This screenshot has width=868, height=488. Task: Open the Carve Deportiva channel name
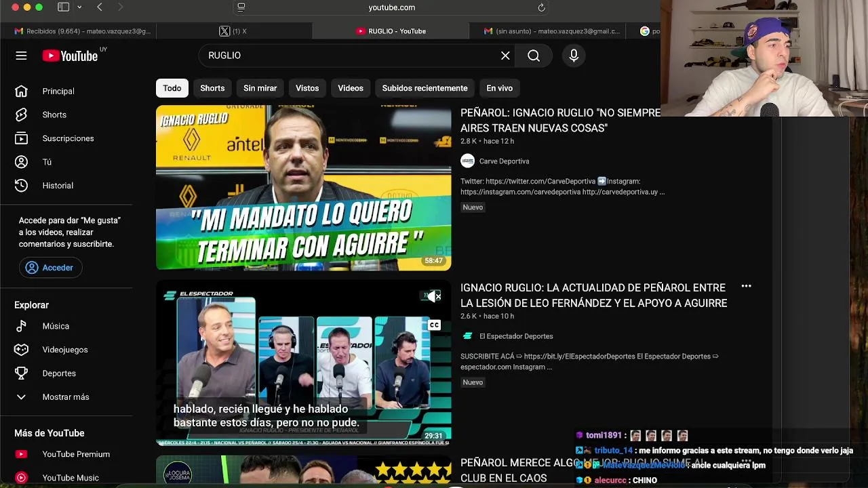pyautogui.click(x=504, y=161)
